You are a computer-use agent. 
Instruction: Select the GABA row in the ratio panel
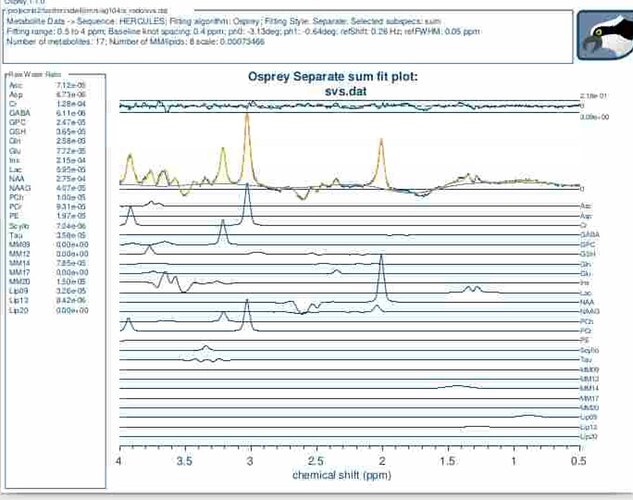pyautogui.click(x=48, y=113)
